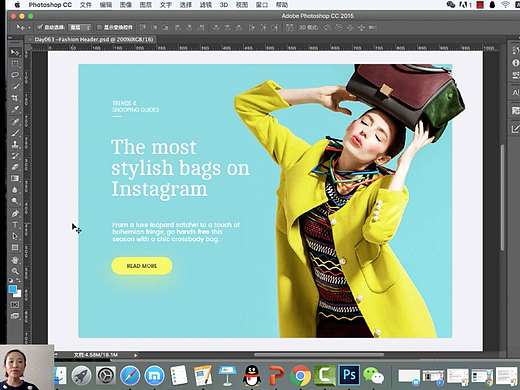Open the 编辑 menu
Screen dimensions: 520x390
tap(106, 5)
